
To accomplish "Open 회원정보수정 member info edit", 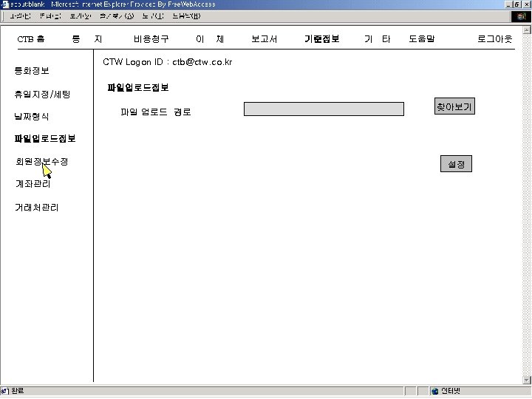I will 41,162.
